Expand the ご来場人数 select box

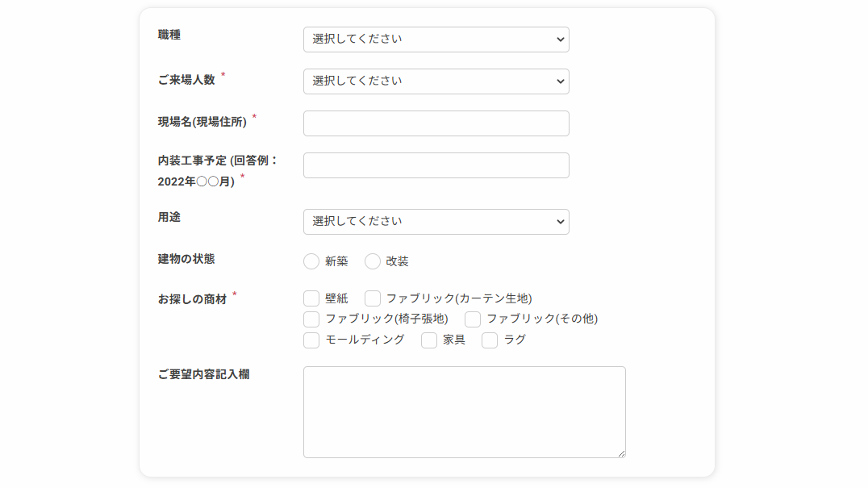point(436,81)
